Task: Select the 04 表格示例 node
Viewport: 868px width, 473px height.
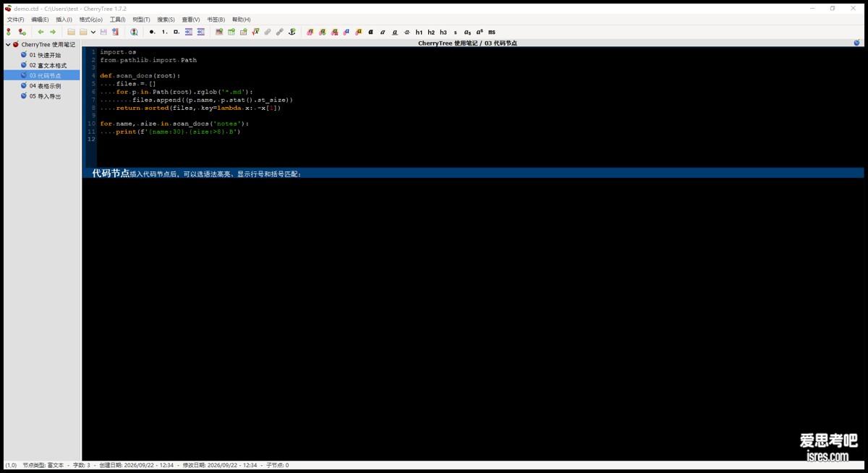Action: click(x=45, y=85)
